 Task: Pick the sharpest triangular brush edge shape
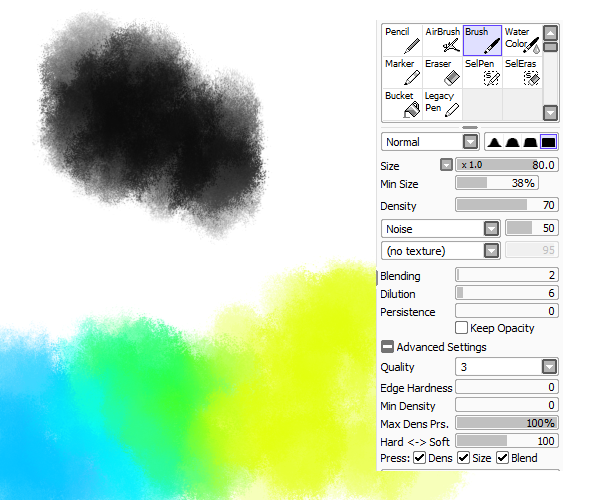click(x=494, y=142)
